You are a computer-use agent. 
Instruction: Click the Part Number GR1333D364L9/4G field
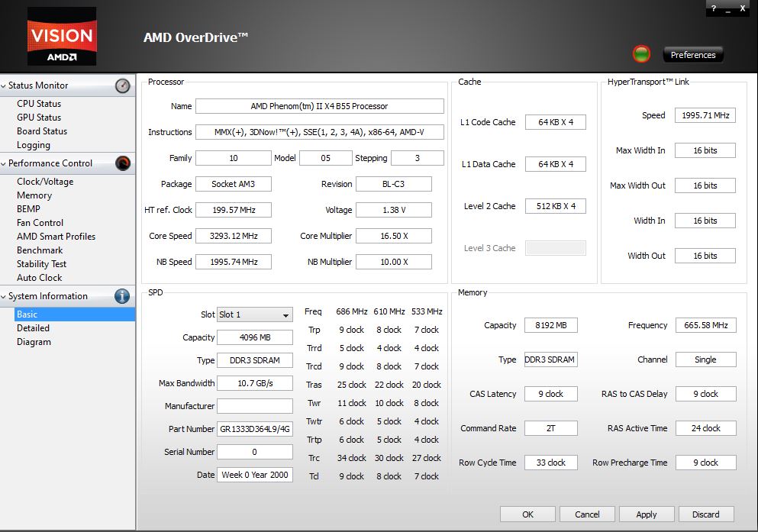tap(255, 429)
